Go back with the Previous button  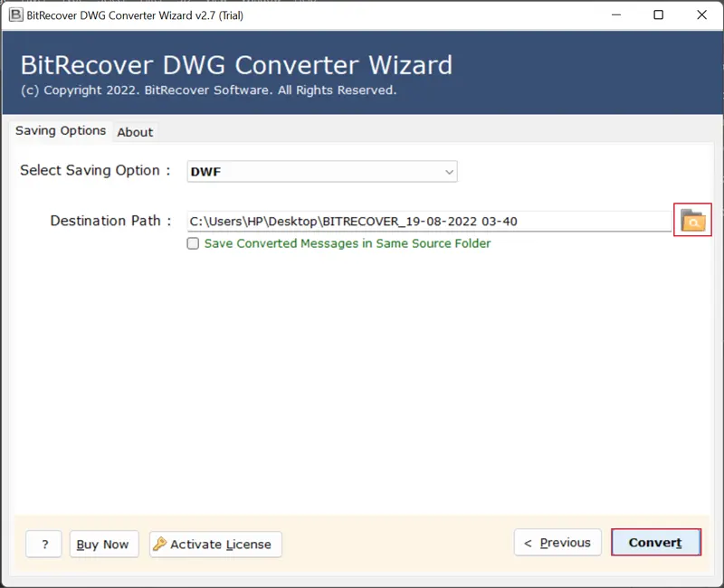[557, 542]
